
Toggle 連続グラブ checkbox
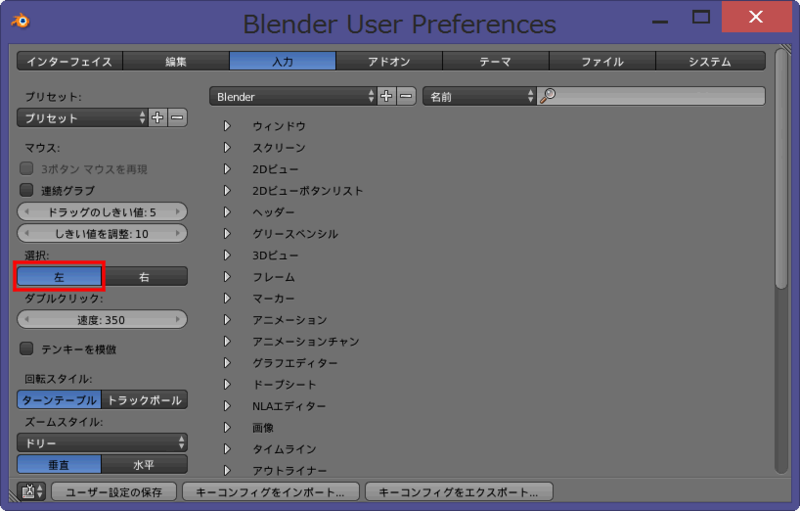point(27,190)
